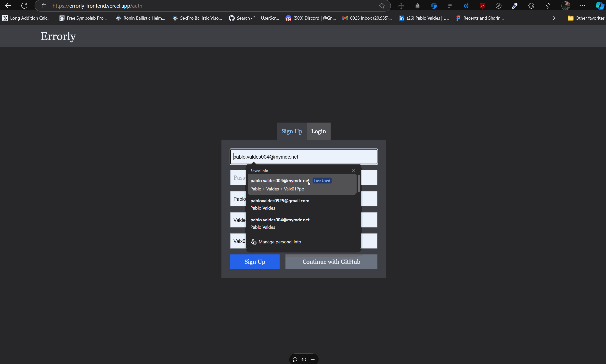Click Continue with GitHub
Screen dimensions: 606x364
coord(331,262)
